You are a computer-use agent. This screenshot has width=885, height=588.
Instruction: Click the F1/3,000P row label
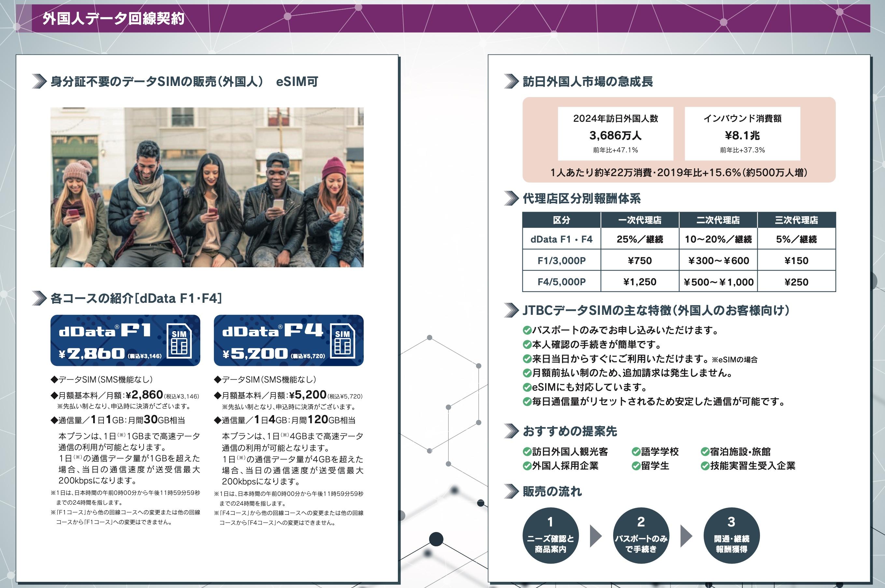point(562,260)
